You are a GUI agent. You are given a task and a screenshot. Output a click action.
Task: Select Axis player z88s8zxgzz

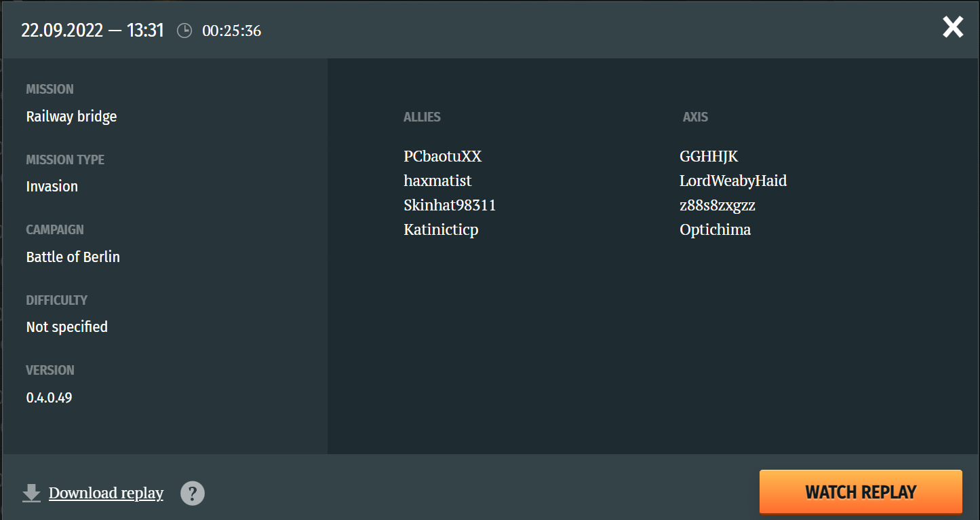click(x=718, y=205)
